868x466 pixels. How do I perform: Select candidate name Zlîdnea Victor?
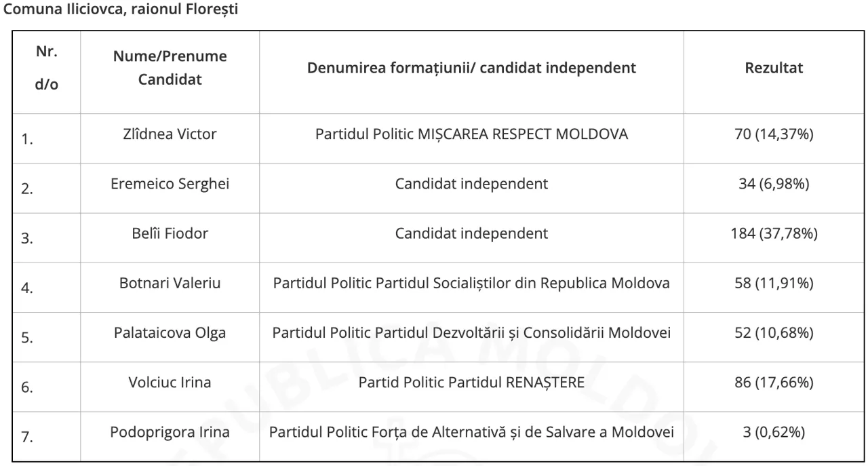[170, 134]
